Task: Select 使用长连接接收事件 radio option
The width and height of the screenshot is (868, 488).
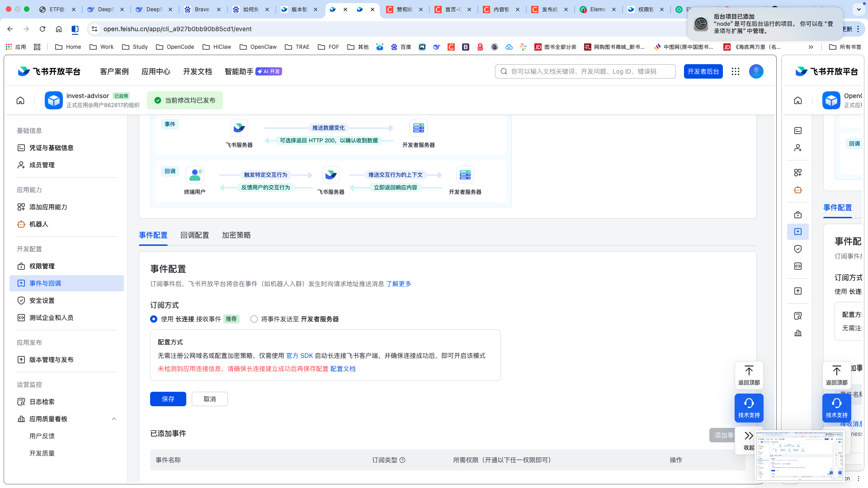Action: tap(154, 319)
